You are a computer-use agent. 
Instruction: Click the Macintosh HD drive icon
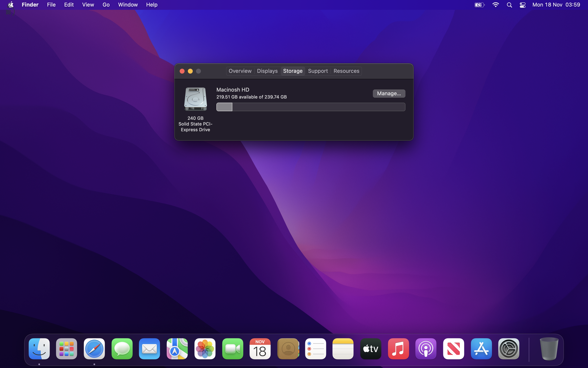click(x=195, y=99)
